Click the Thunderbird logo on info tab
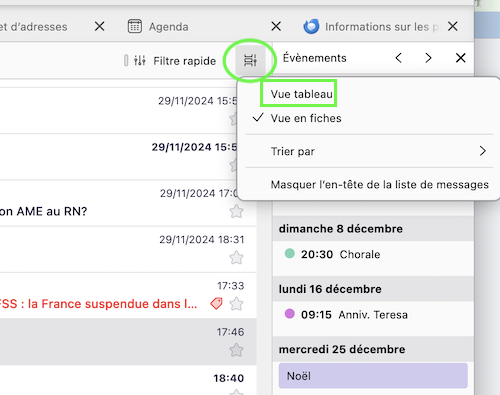Screen dimensions: 500x395 coord(311,26)
